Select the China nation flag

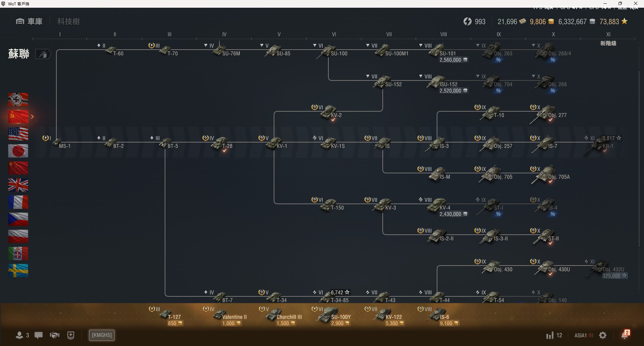pos(18,168)
